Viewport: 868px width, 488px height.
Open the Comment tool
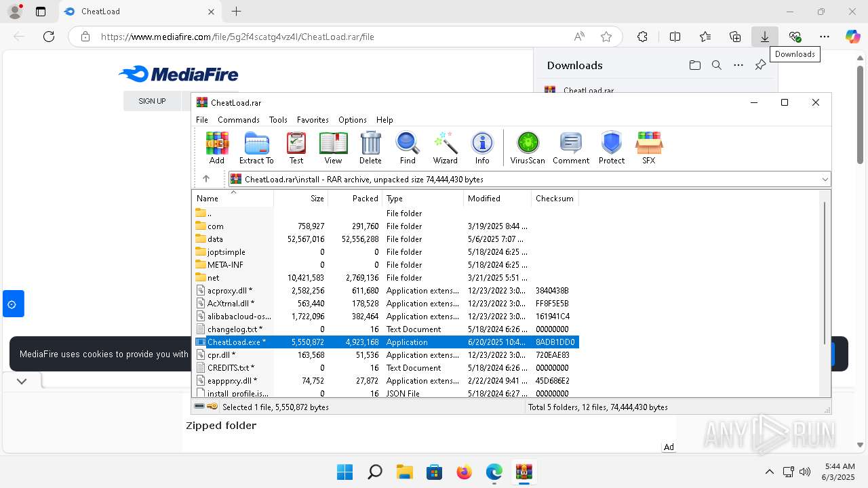click(x=571, y=148)
